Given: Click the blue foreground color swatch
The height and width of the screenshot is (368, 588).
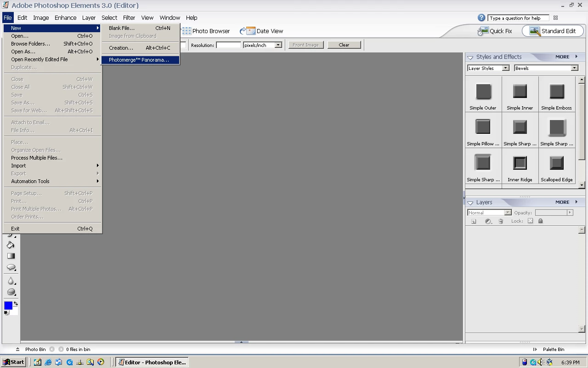Looking at the screenshot, I should [8, 305].
